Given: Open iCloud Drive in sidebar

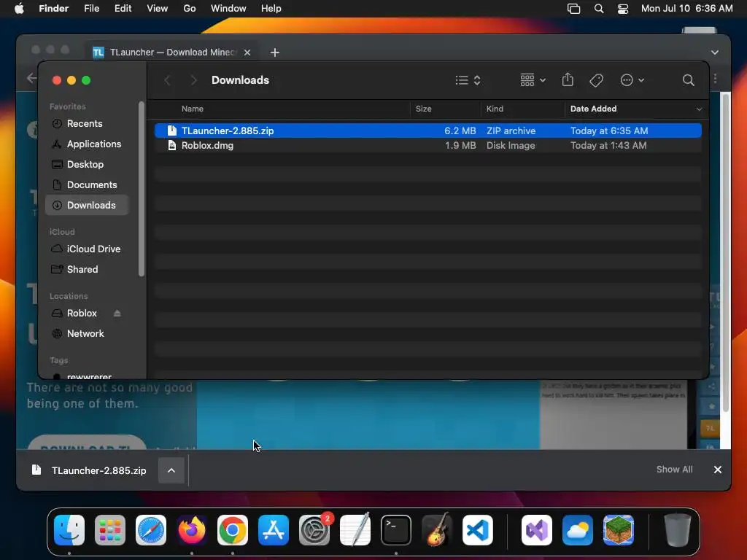Looking at the screenshot, I should 87,249.
